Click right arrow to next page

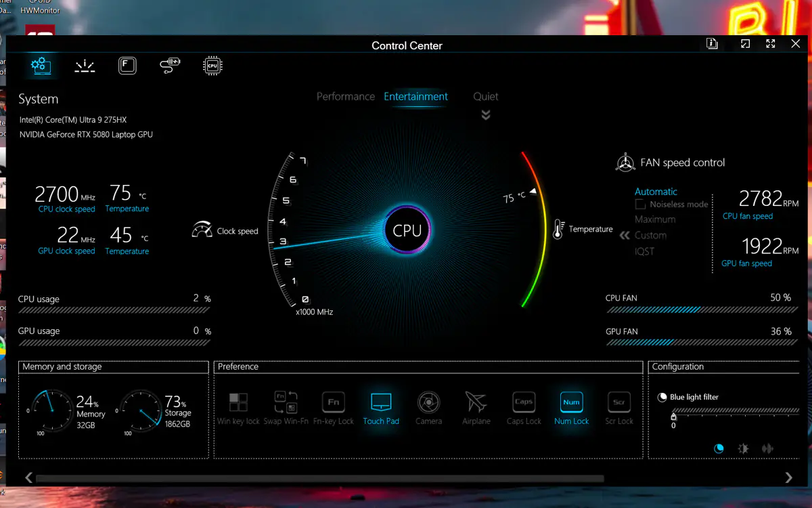click(x=788, y=478)
